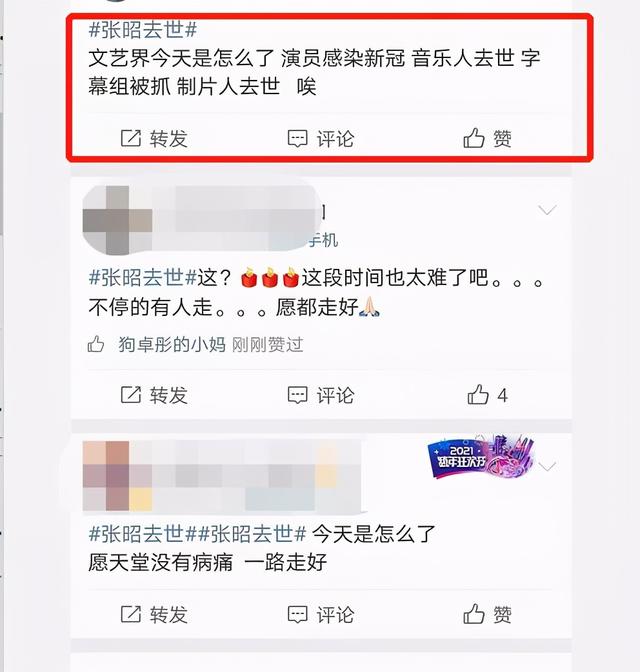
Task: Repost the first post about 文艺界
Action: pyautogui.click(x=154, y=139)
